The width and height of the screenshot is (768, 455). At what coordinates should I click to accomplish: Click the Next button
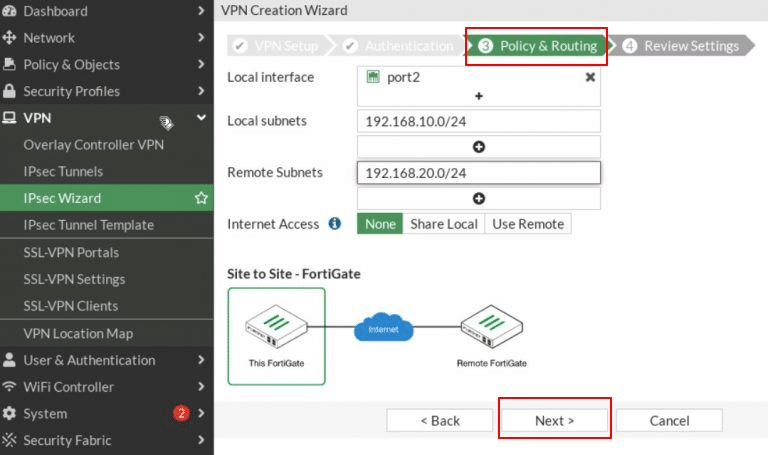coord(554,420)
